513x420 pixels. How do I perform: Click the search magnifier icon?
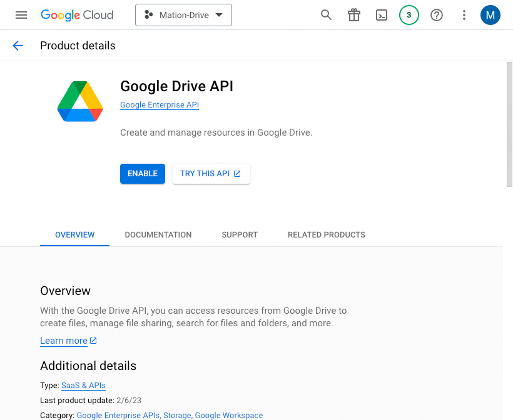point(326,15)
